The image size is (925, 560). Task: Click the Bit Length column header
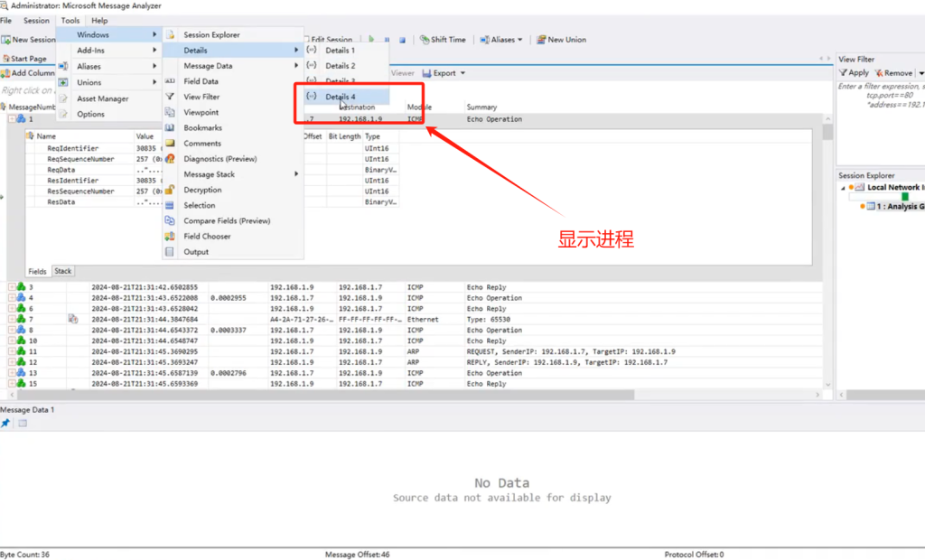coord(344,136)
